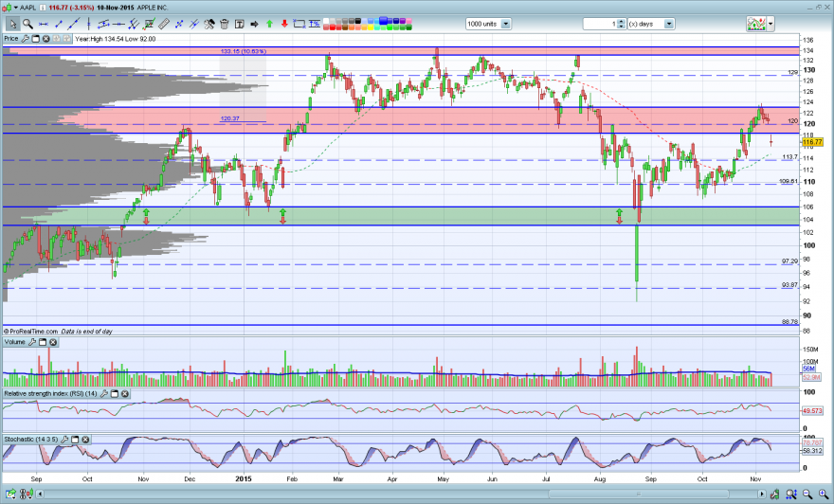Zoom out using bottom minus magnifier
Image resolution: width=834 pixels, height=504 pixels.
click(x=807, y=495)
